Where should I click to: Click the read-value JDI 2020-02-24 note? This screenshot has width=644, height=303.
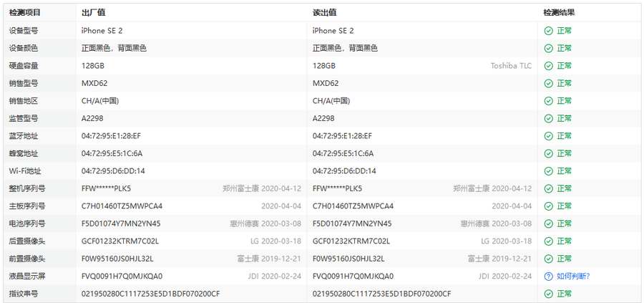click(505, 276)
